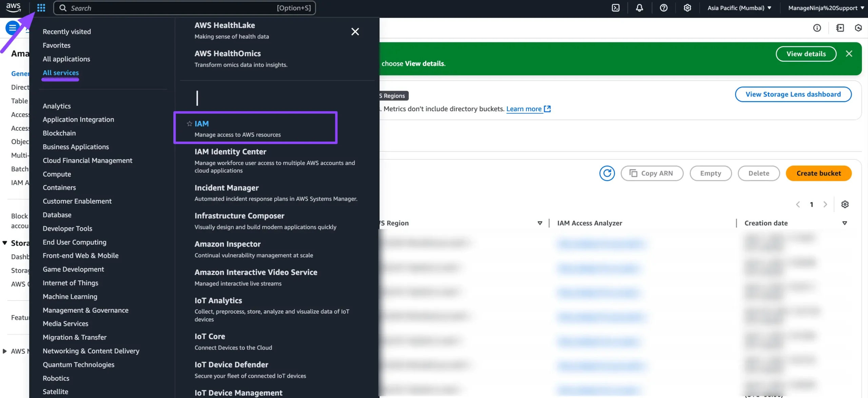Screen dimensions: 868x398
Task: Open the Containers category
Action: tap(59, 187)
